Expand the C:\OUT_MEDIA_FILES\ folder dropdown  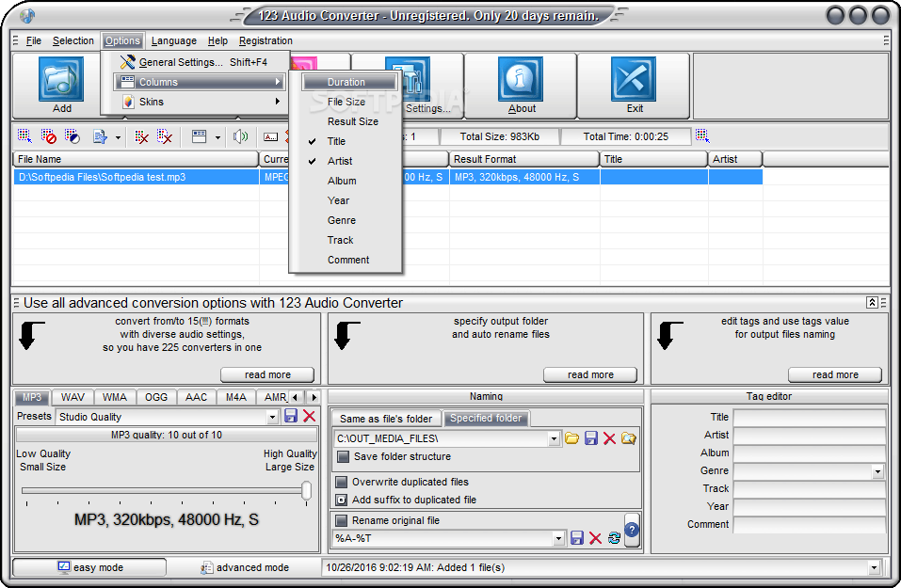coord(554,438)
